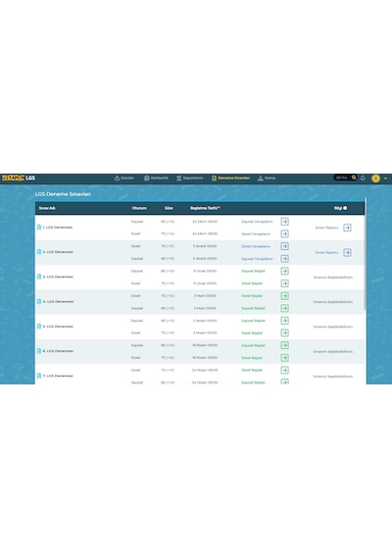Image resolution: width=392 pixels, height=559 pixels.
Task: Click the Bilgi info icon
Action: [x=345, y=208]
